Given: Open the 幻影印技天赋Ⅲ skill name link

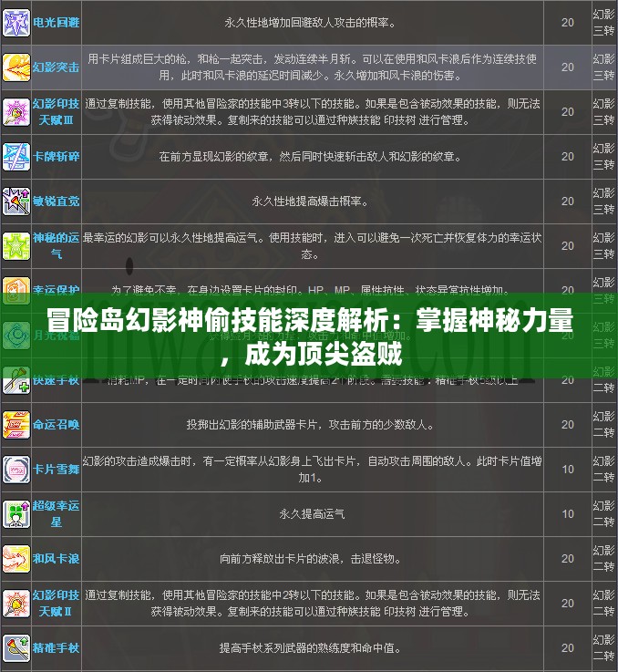Looking at the screenshot, I should [x=57, y=112].
